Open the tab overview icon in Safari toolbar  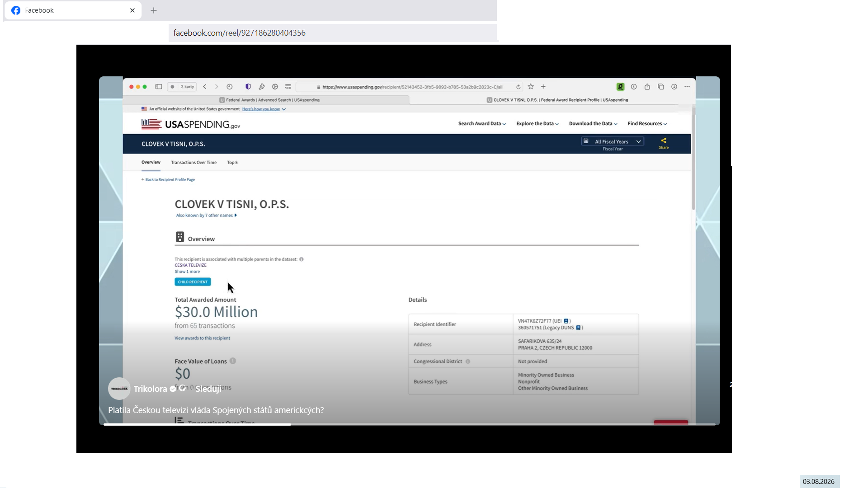point(661,87)
